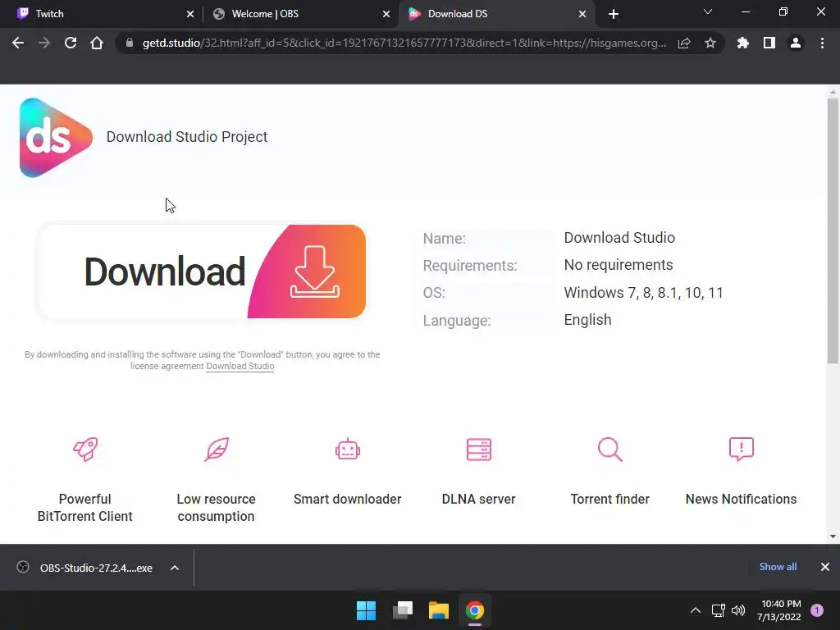840x630 pixels.
Task: Open Chrome three-dot menu
Action: pos(822,43)
